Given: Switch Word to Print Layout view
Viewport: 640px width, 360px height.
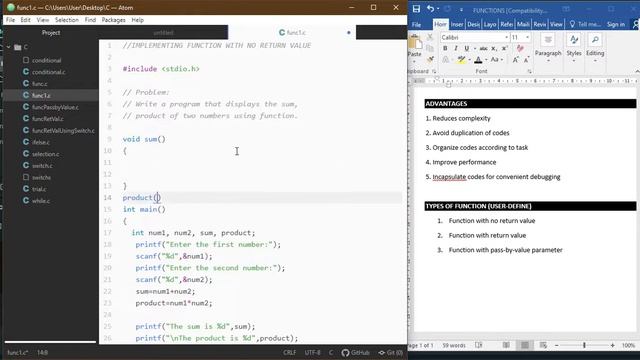Looking at the screenshot, I should click(x=525, y=345).
